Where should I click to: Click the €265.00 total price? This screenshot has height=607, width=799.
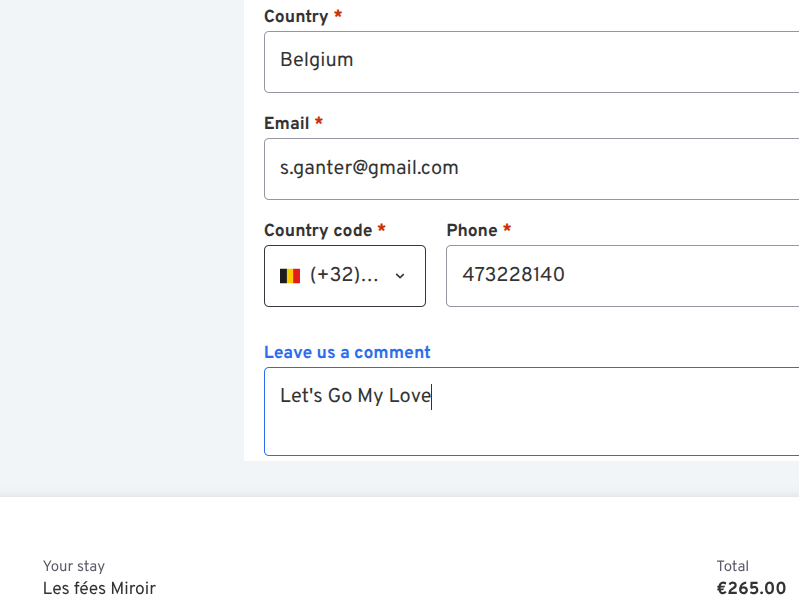751,588
